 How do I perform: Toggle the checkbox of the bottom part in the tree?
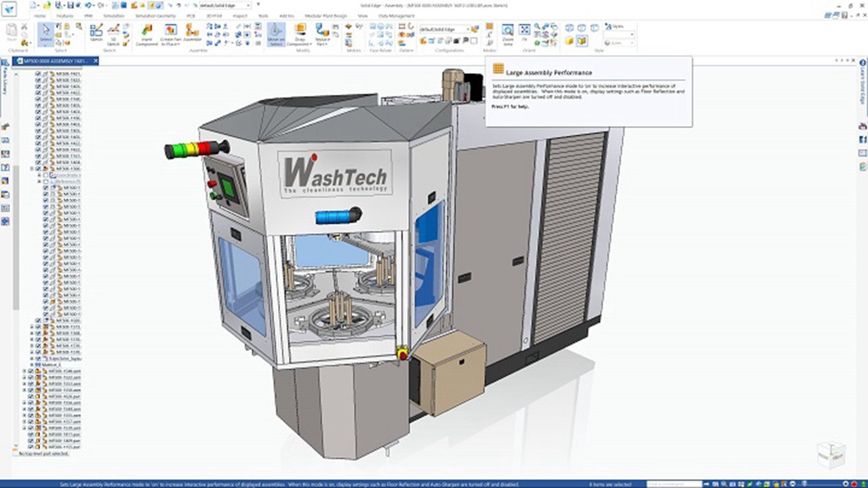(x=30, y=447)
